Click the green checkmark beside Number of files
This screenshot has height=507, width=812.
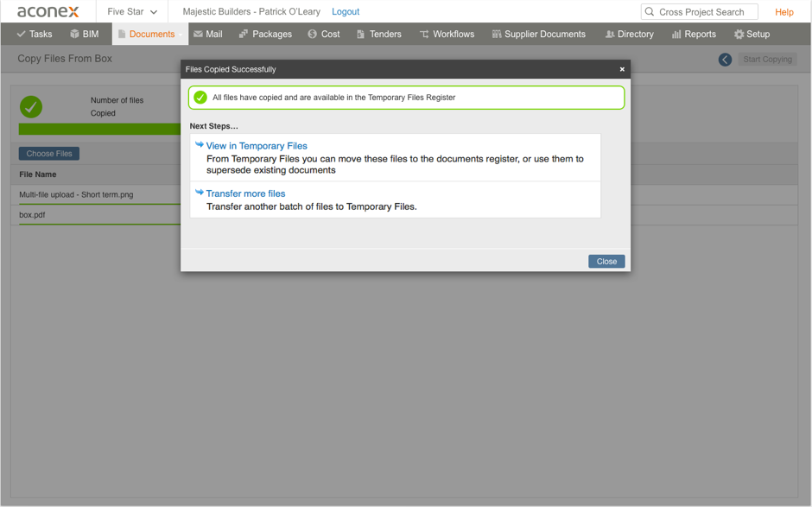(31, 107)
